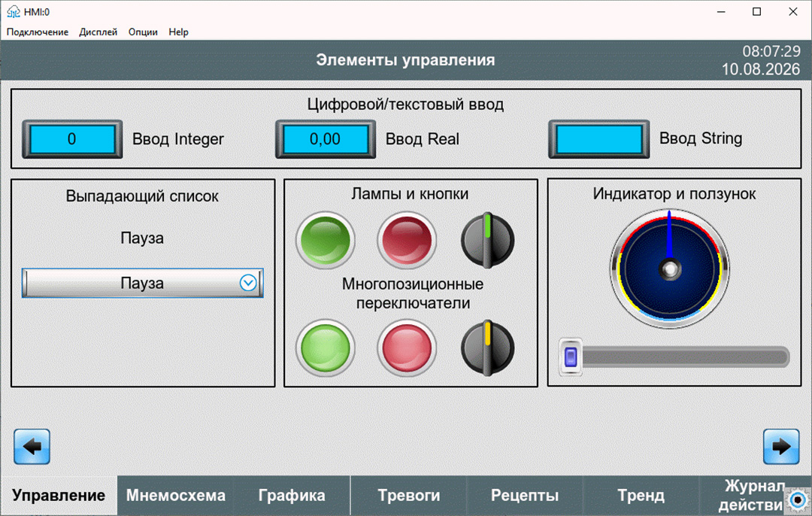Click the gear icon in bottom corner
Viewport: 812px width, 516px height.
coord(798,500)
